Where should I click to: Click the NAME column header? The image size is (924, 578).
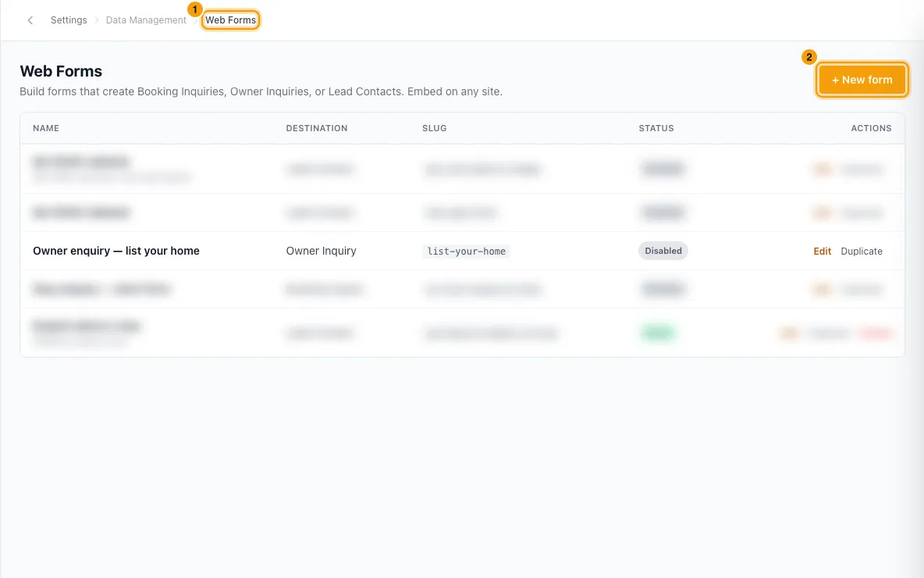(x=46, y=128)
